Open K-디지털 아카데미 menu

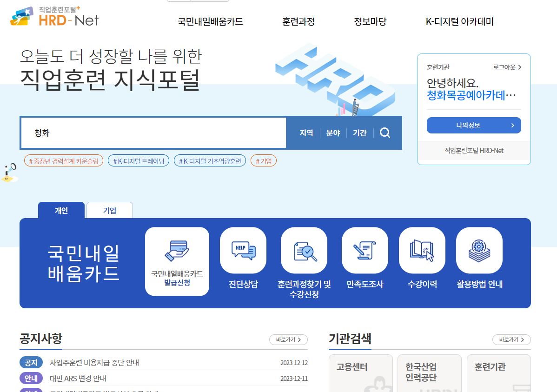pos(460,22)
